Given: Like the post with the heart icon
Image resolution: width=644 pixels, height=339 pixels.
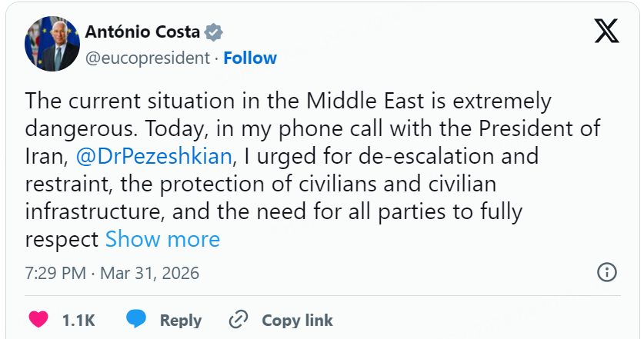Looking at the screenshot, I should (38, 319).
